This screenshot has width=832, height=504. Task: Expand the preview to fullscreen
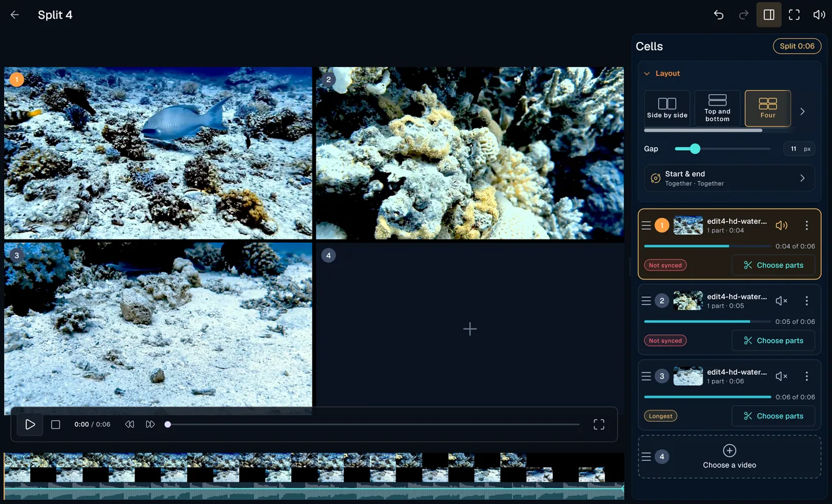599,425
